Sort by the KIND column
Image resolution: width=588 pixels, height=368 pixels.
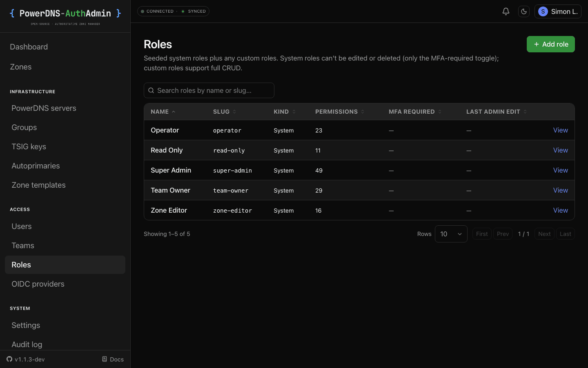[x=285, y=112]
